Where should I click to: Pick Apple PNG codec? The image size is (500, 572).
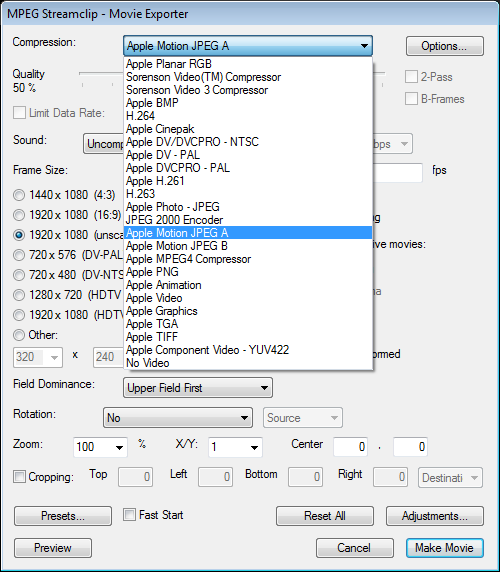click(x=248, y=272)
